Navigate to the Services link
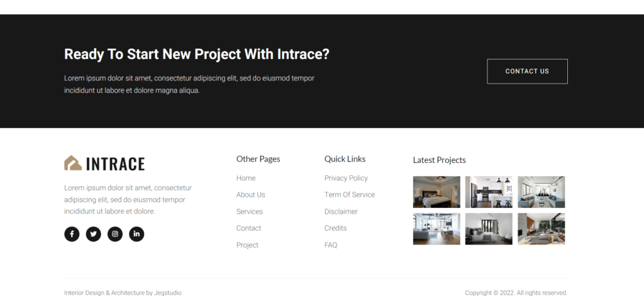Image resolution: width=644 pixels, height=296 pixels. [x=250, y=212]
